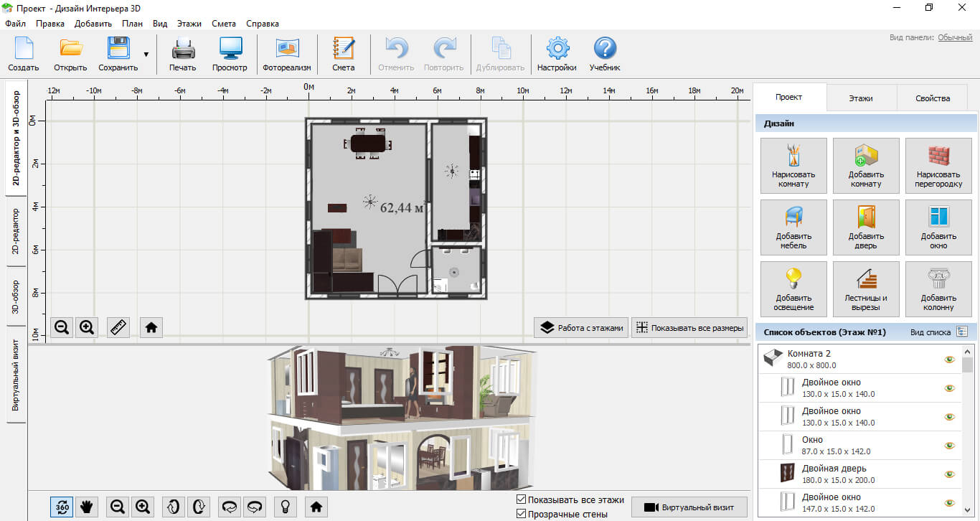The height and width of the screenshot is (521, 980).
Task: Select the ruler measurement tool
Action: tap(118, 327)
